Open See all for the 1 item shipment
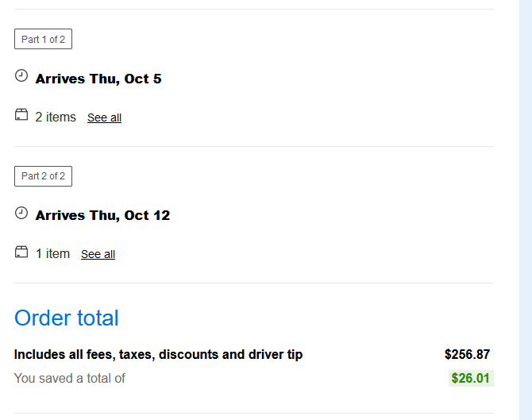 tap(98, 254)
